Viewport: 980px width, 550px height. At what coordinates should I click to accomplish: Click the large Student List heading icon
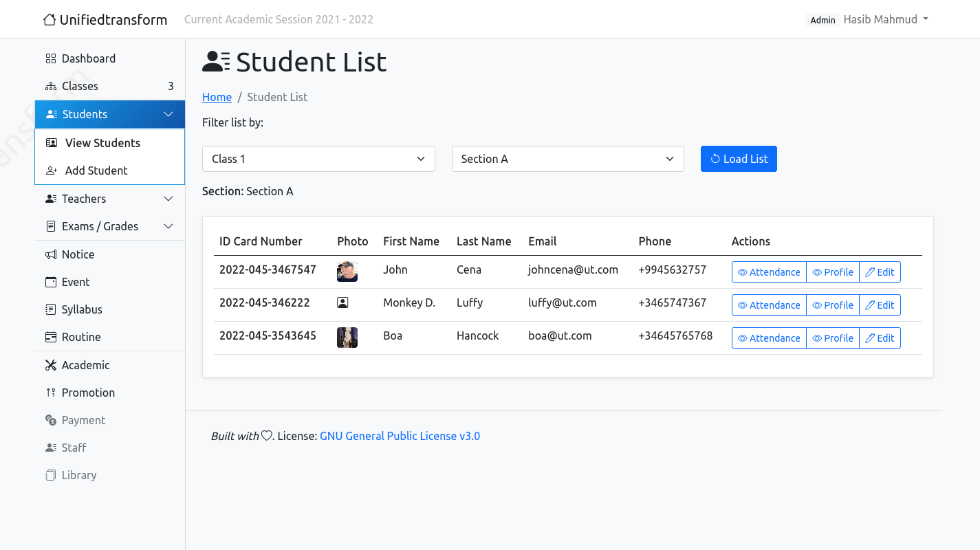pos(217,62)
